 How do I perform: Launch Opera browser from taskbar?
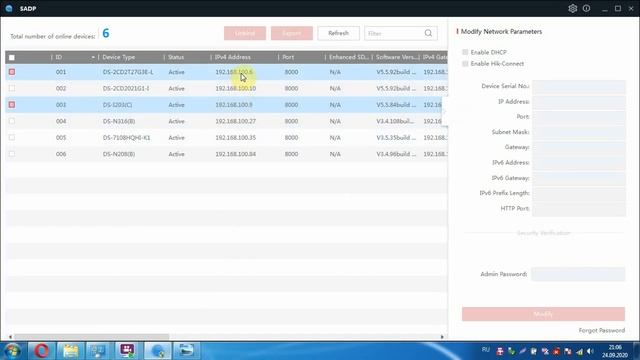click(41, 351)
